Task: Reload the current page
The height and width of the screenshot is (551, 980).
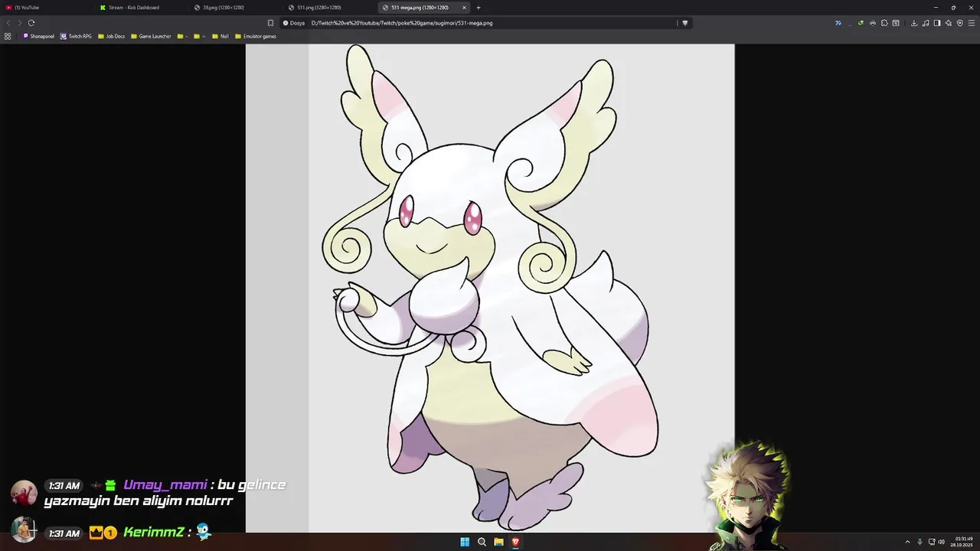Action: pyautogui.click(x=31, y=23)
